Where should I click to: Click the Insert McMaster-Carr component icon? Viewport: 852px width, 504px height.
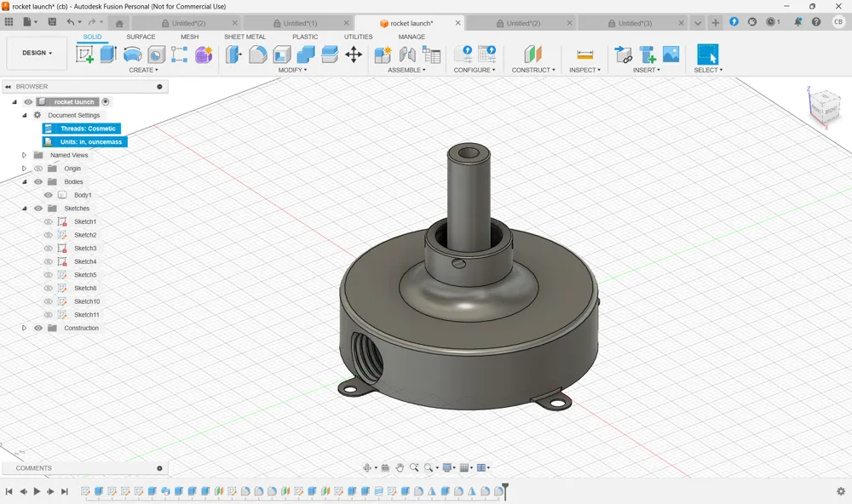pos(648,54)
